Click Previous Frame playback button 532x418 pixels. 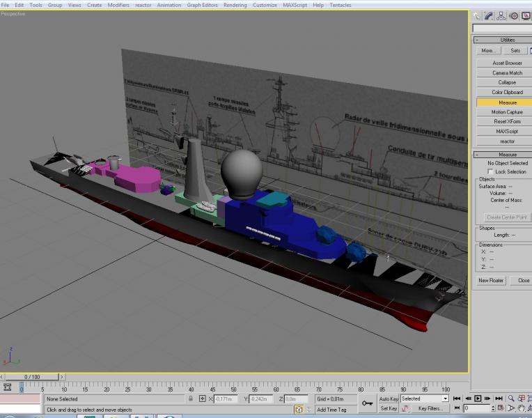(x=468, y=398)
